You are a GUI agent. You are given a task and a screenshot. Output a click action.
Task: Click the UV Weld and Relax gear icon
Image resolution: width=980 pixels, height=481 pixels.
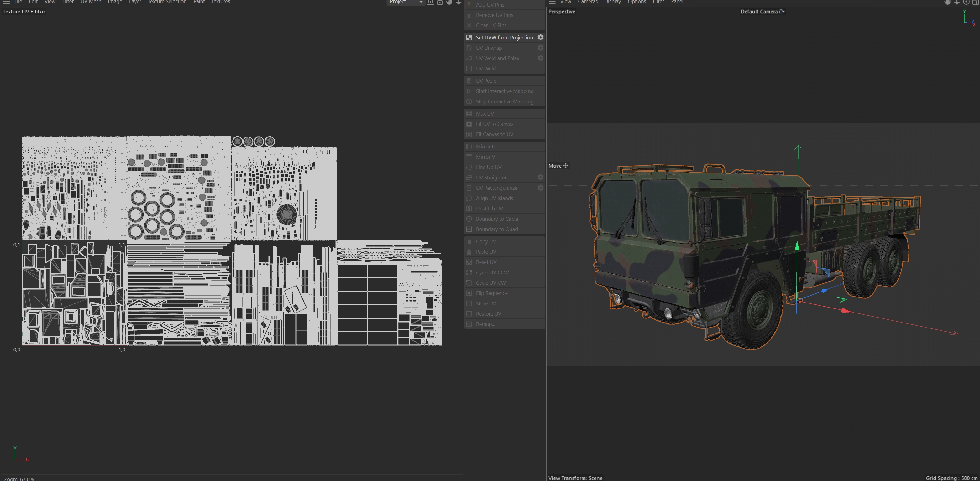click(540, 58)
